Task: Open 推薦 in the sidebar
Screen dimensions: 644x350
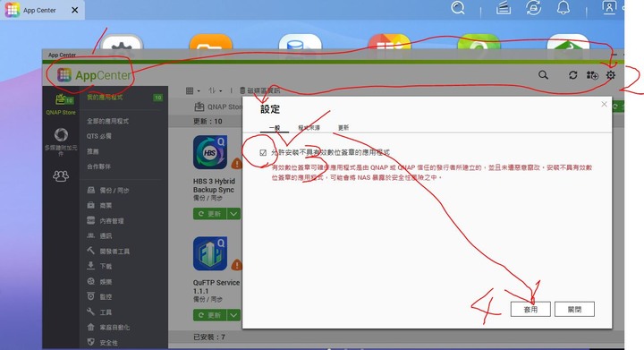Action: coord(93,151)
